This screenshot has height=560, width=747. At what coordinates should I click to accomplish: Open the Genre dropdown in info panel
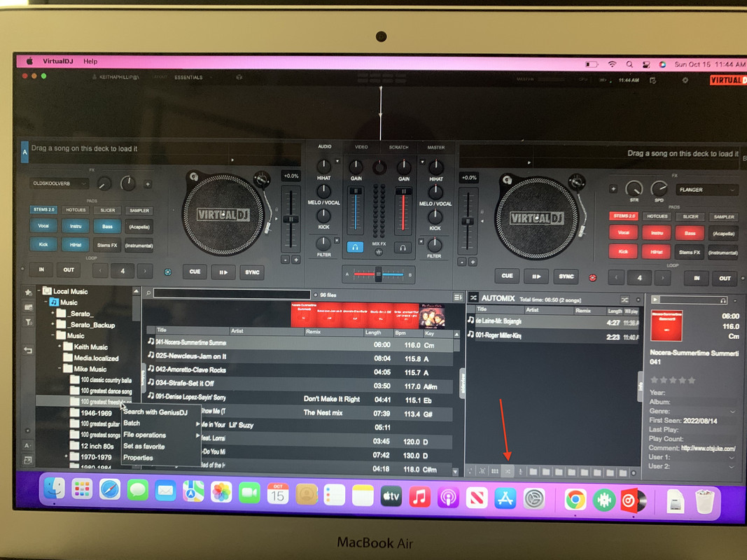click(x=732, y=411)
